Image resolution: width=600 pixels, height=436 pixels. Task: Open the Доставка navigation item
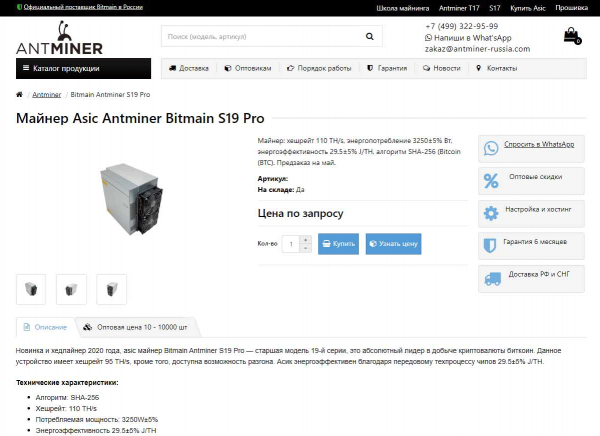pyautogui.click(x=189, y=69)
